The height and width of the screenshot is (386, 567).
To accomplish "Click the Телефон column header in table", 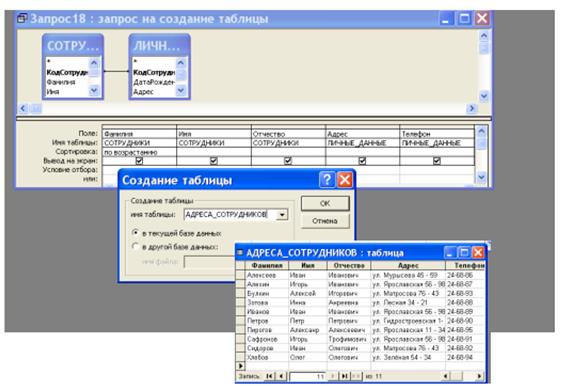I will [466, 266].
